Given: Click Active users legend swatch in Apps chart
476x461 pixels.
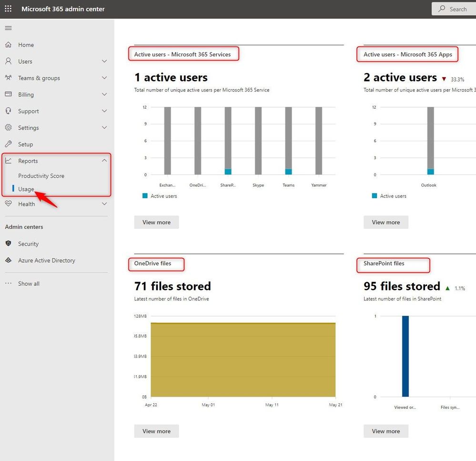Looking at the screenshot, I should tap(375, 196).
